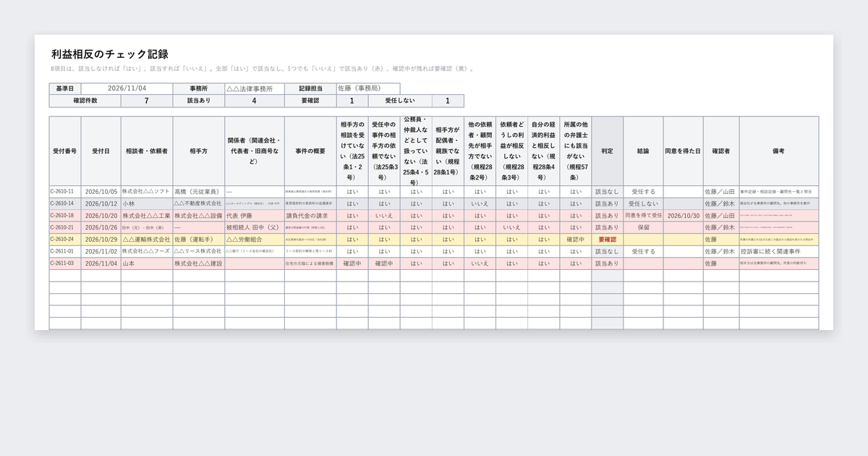The height and width of the screenshot is (456, 868).
Task: Click related party cell 被相続人 田中(父)
Action: coord(254,227)
